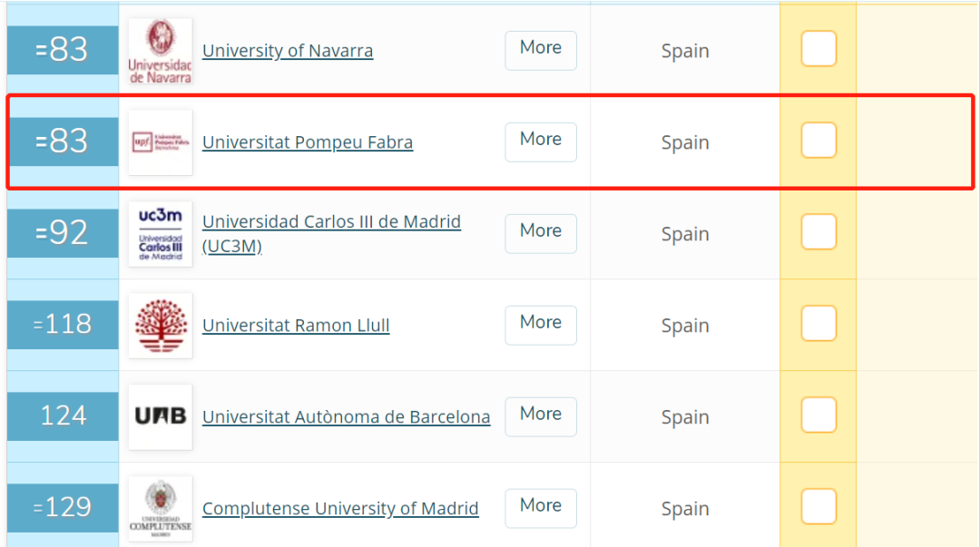Click the Complutense University crest logo
This screenshot has height=547, width=980.
click(160, 508)
